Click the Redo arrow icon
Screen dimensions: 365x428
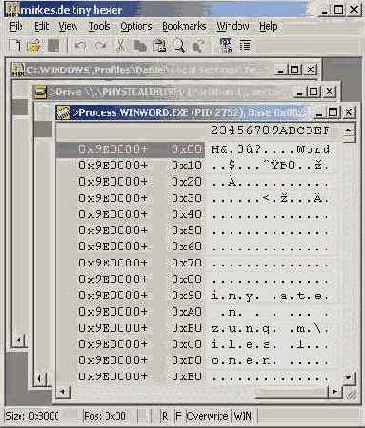click(x=100, y=46)
